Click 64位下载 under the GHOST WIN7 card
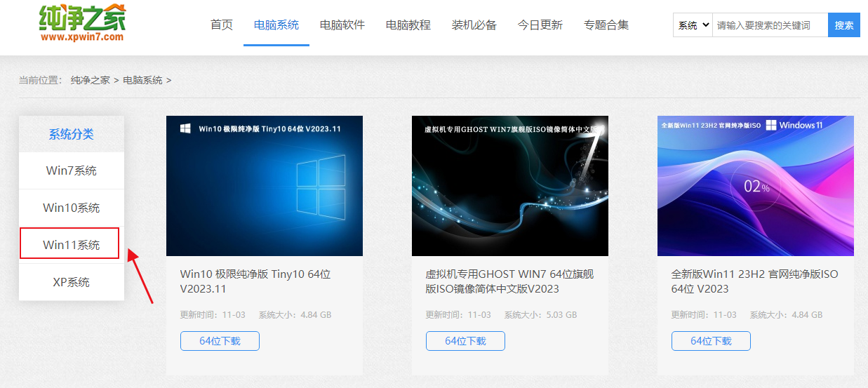This screenshot has width=868, height=388. point(465,341)
